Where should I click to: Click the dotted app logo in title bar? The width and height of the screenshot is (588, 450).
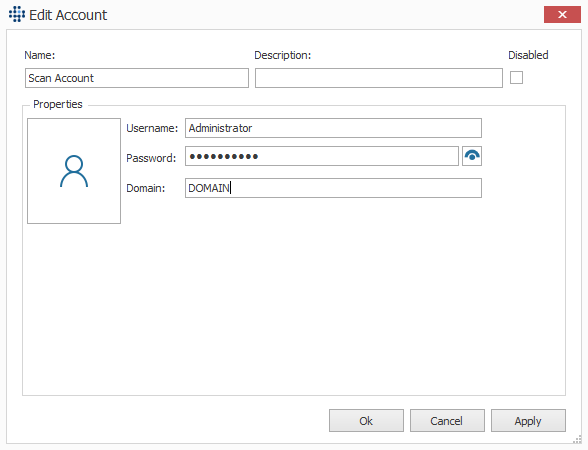pyautogui.click(x=17, y=14)
